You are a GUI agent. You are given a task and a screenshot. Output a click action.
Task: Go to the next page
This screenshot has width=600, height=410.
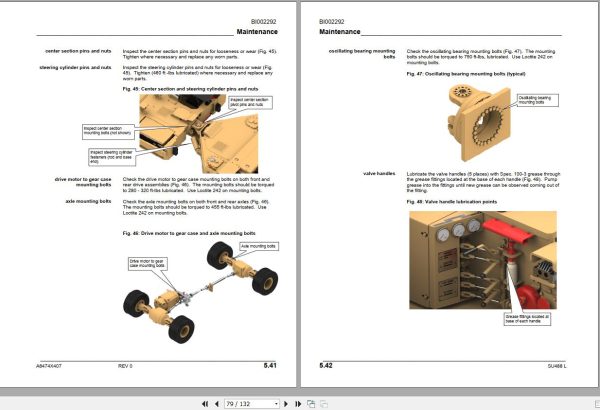tap(285, 403)
